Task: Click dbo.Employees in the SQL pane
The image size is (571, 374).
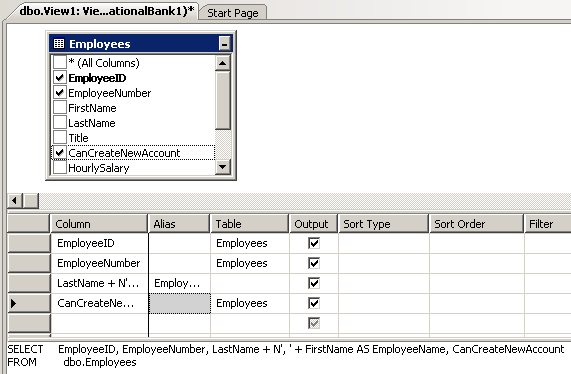Action: point(100,362)
